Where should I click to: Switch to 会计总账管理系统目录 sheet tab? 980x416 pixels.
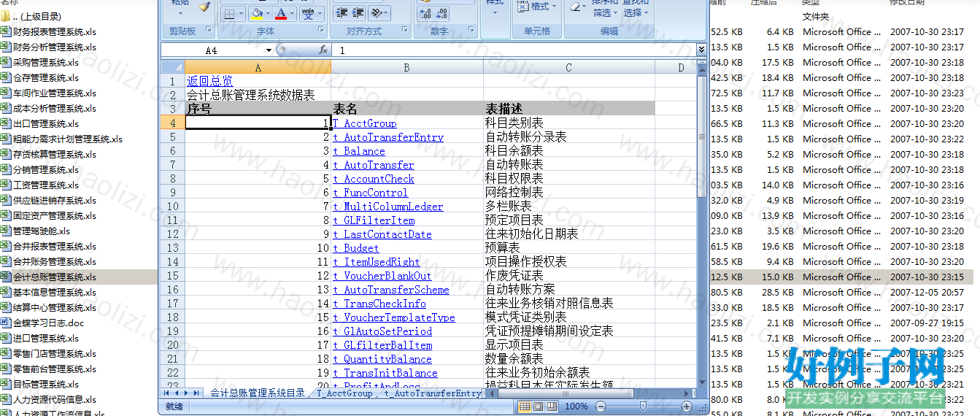point(258,393)
